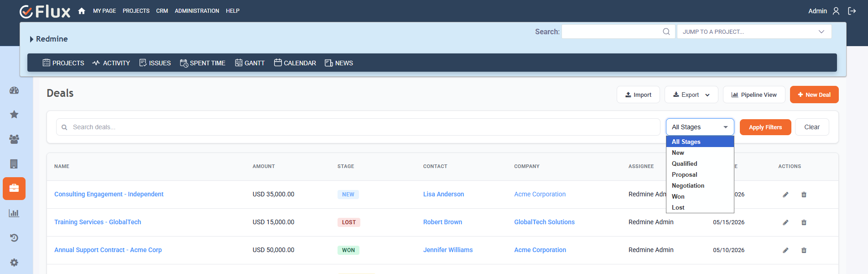The width and height of the screenshot is (868, 274).
Task: Open the News tab
Action: click(x=339, y=63)
